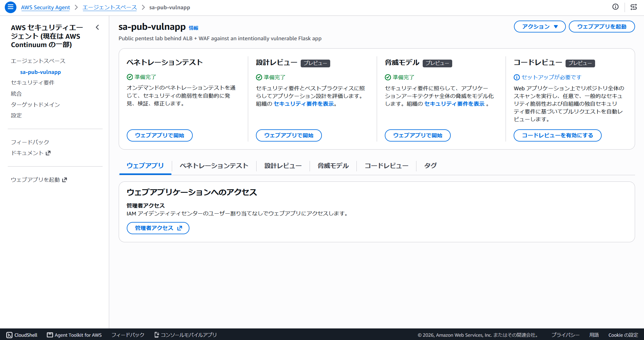This screenshot has height=340, width=644.
Task: Open ターゲットドメイン in the sidebar
Action: [35, 105]
